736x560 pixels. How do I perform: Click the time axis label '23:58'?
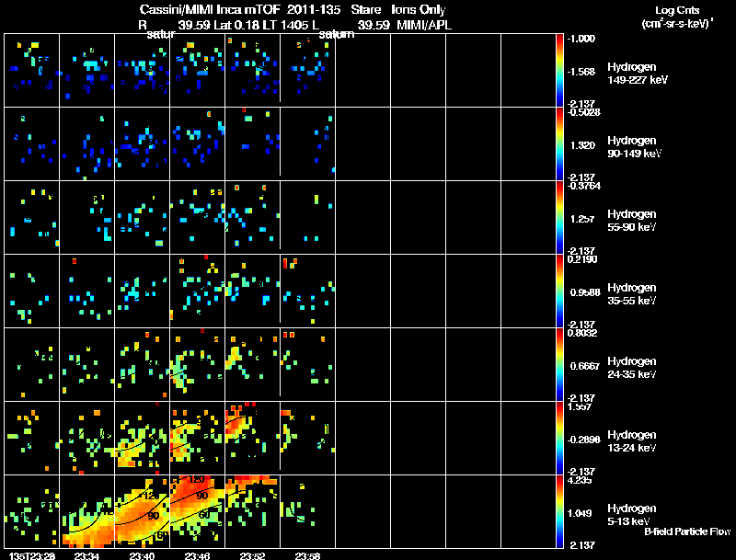307,555
